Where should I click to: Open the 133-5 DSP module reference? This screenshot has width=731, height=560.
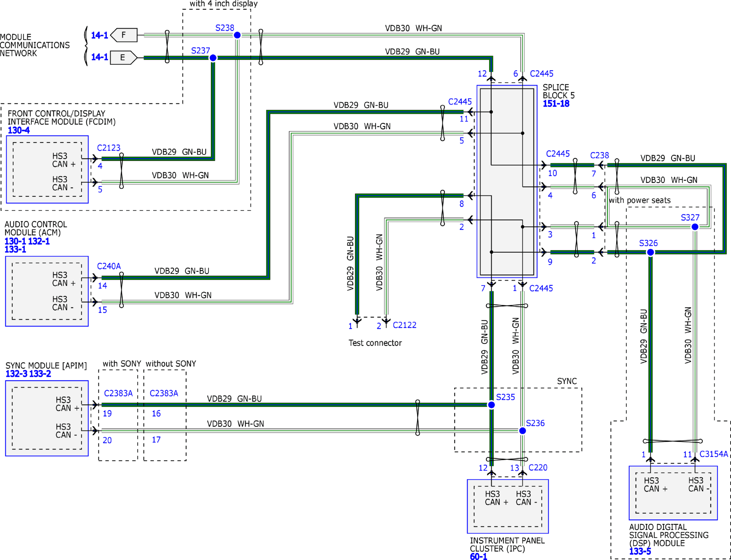640,551
